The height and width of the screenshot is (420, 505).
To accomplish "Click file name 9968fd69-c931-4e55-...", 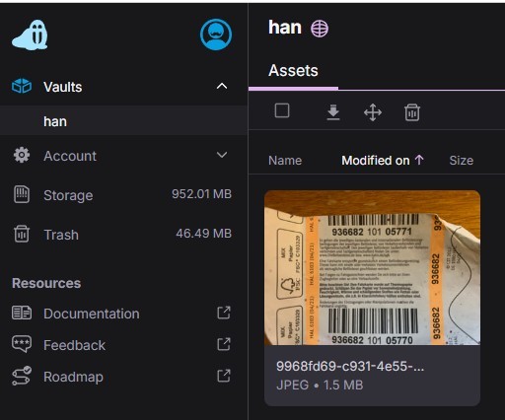I will coord(350,366).
